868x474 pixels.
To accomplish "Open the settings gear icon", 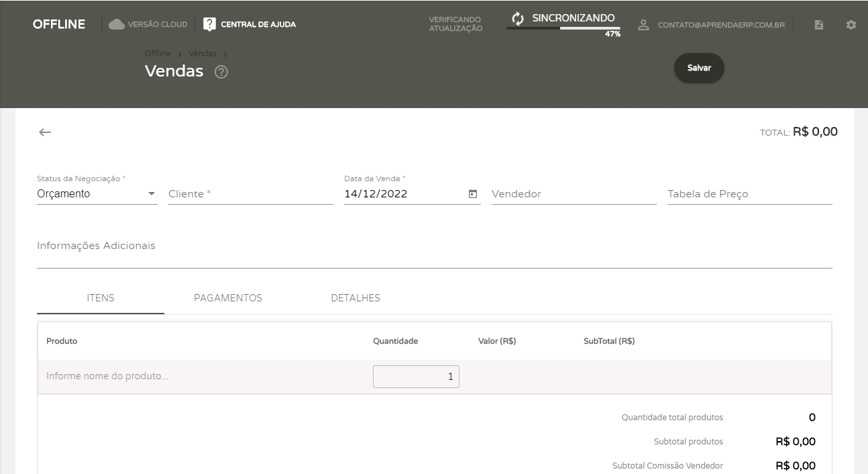I will pos(851,25).
